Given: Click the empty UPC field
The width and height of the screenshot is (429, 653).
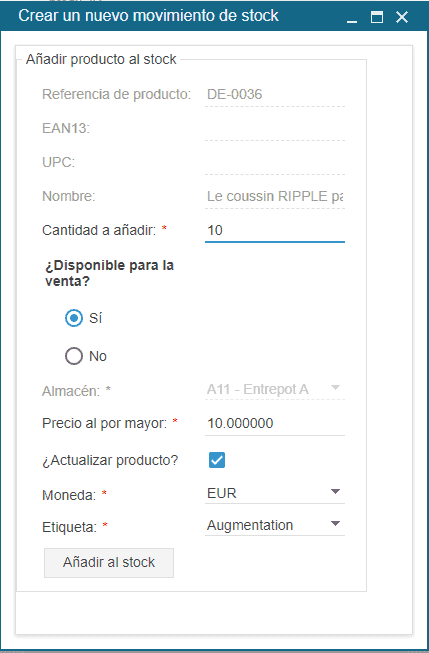Looking at the screenshot, I should [275, 162].
